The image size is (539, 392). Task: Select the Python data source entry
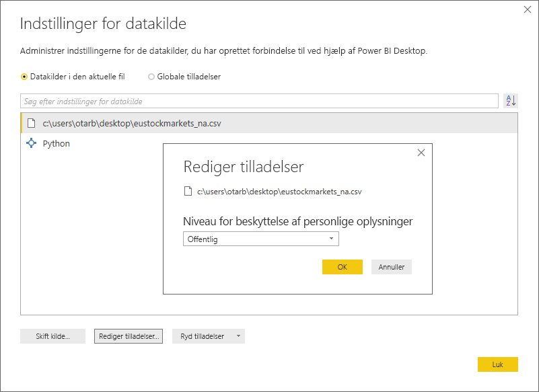[57, 143]
